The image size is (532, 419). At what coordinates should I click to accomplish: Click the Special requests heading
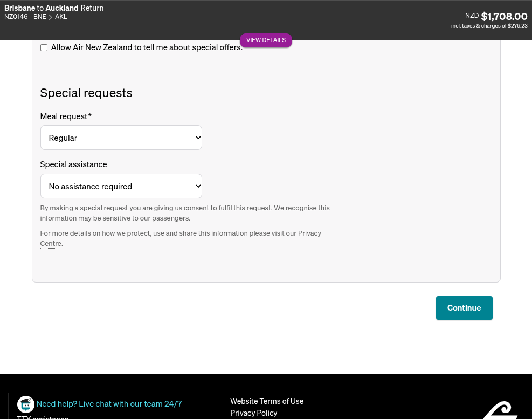tap(86, 93)
